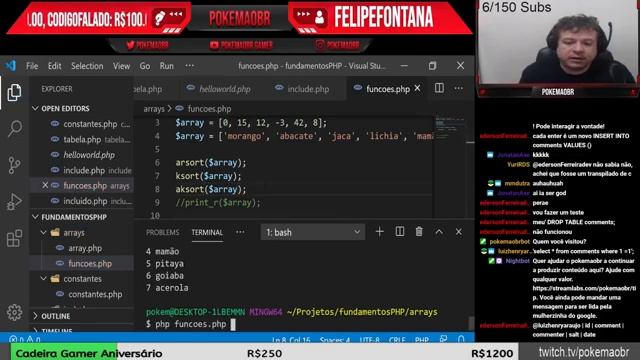
Task: Open the Run menu
Action: 167,66
